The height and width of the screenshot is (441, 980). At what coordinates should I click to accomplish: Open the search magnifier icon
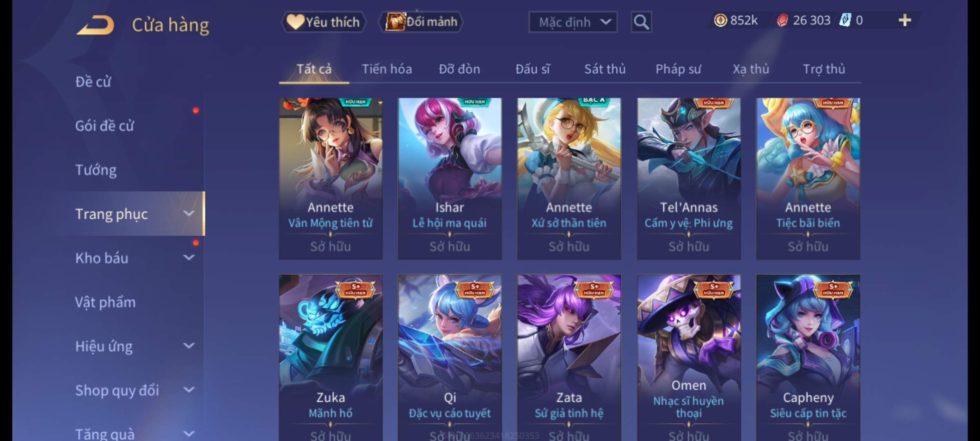641,22
